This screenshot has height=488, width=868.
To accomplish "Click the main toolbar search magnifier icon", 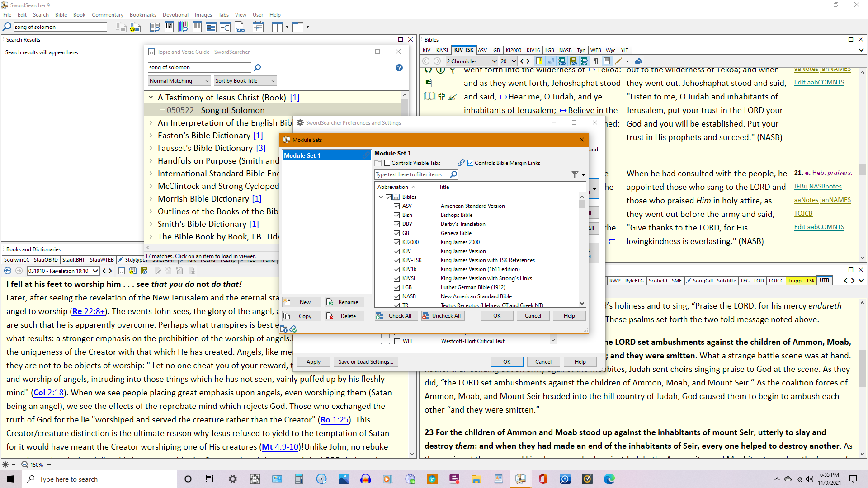I will [x=7, y=27].
